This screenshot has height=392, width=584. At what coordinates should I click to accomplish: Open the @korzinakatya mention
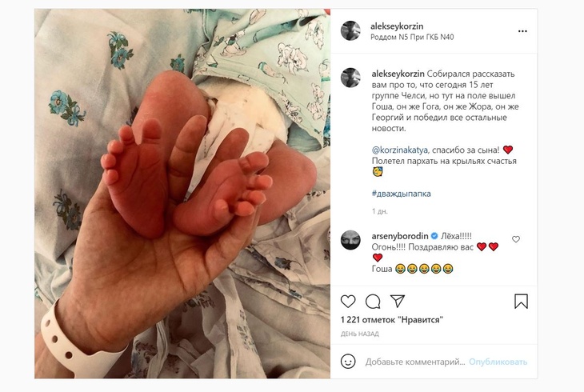(x=400, y=150)
